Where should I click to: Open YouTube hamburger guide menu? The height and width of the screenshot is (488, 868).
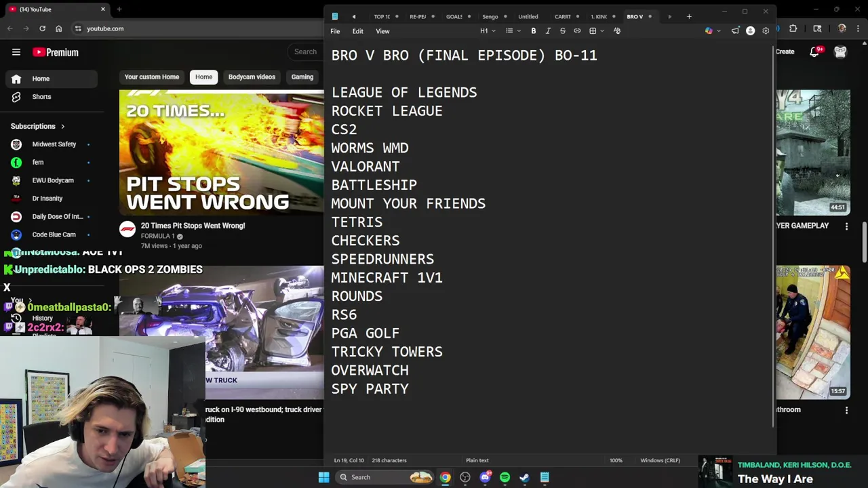pyautogui.click(x=16, y=52)
